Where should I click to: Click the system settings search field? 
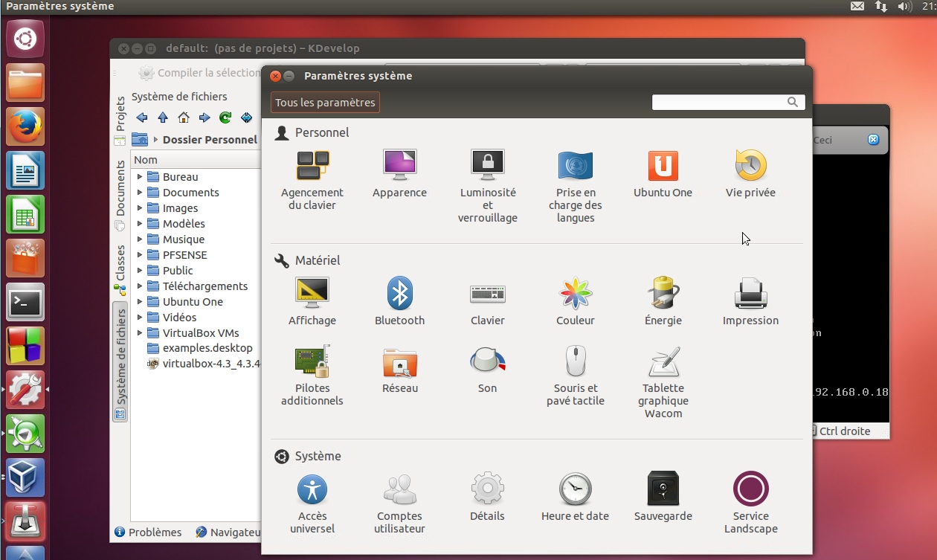tap(718, 103)
